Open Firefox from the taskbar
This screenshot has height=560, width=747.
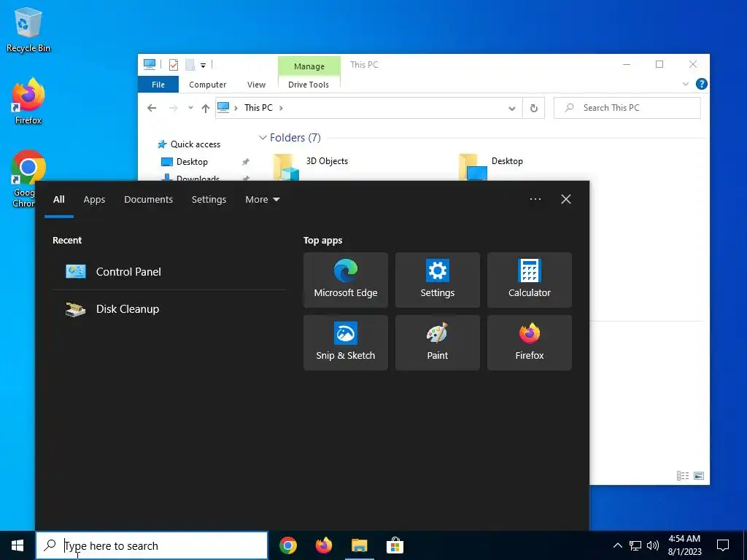pyautogui.click(x=324, y=545)
